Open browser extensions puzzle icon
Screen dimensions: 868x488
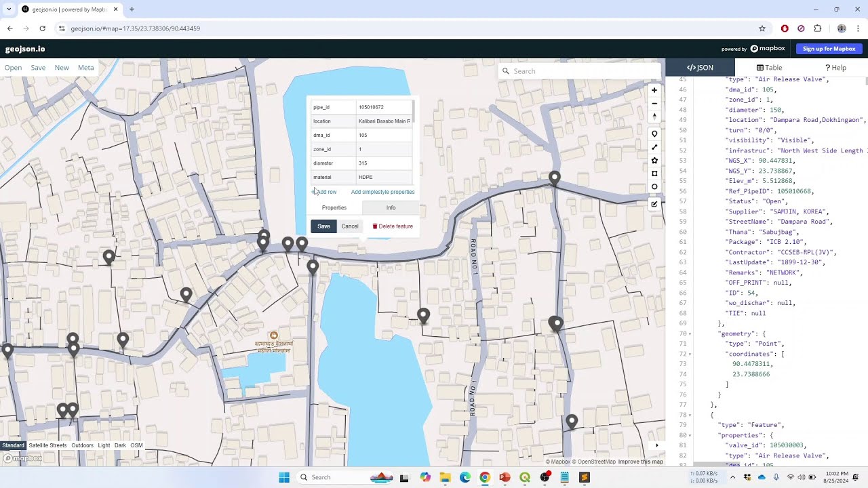[817, 28]
